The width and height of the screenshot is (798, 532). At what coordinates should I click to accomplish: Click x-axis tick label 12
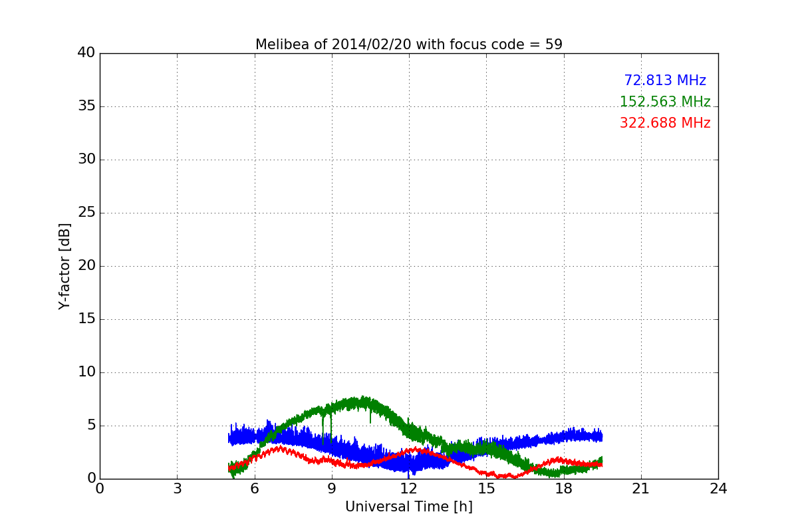pos(409,489)
